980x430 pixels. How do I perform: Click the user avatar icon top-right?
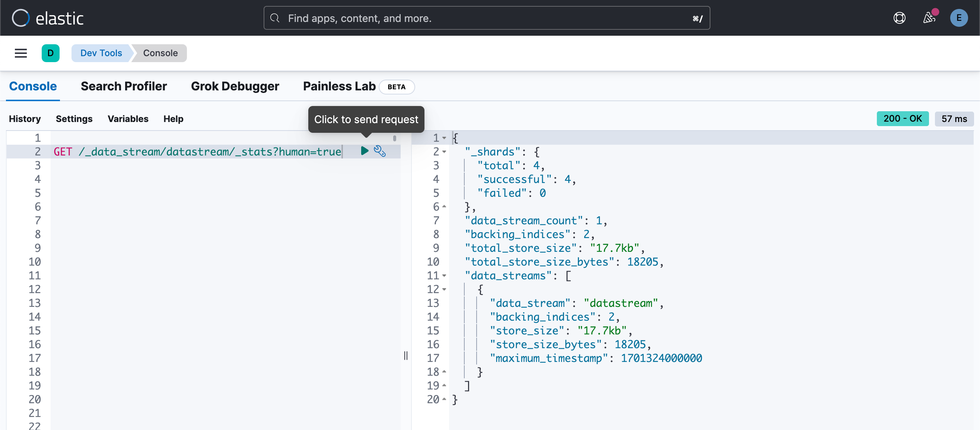(x=958, y=17)
